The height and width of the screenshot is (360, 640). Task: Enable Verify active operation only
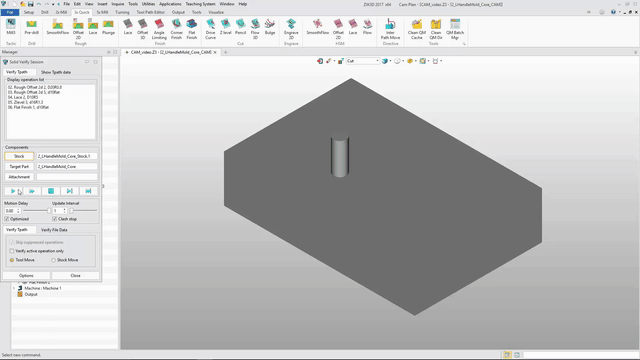12,251
